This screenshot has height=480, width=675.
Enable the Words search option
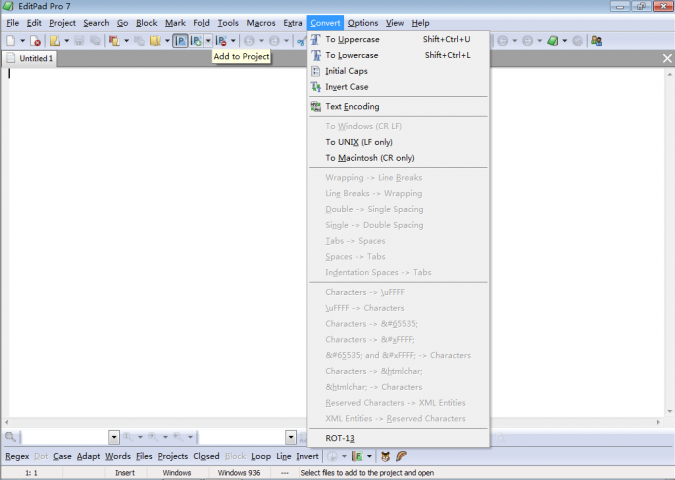point(118,456)
